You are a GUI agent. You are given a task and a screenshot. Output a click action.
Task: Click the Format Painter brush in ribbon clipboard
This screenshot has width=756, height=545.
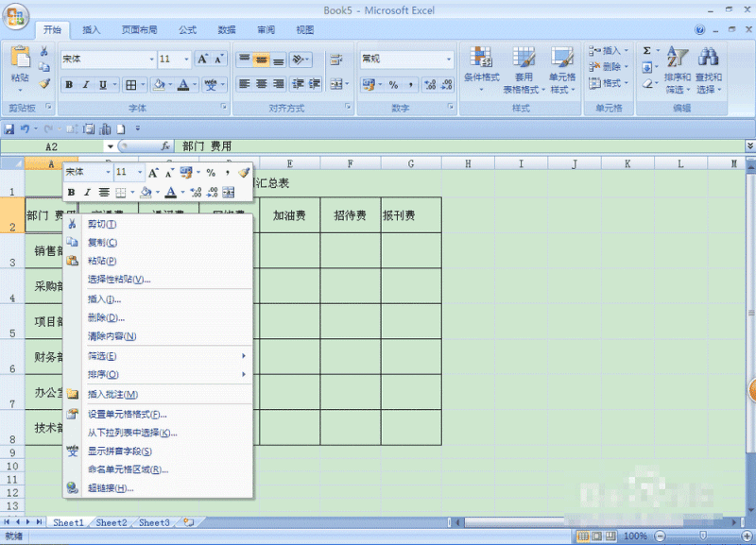coord(44,84)
